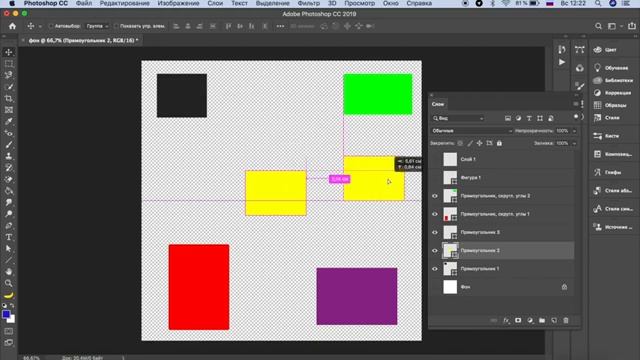Select the Hand tool
The width and height of the screenshot is (640, 360).
coord(9,271)
